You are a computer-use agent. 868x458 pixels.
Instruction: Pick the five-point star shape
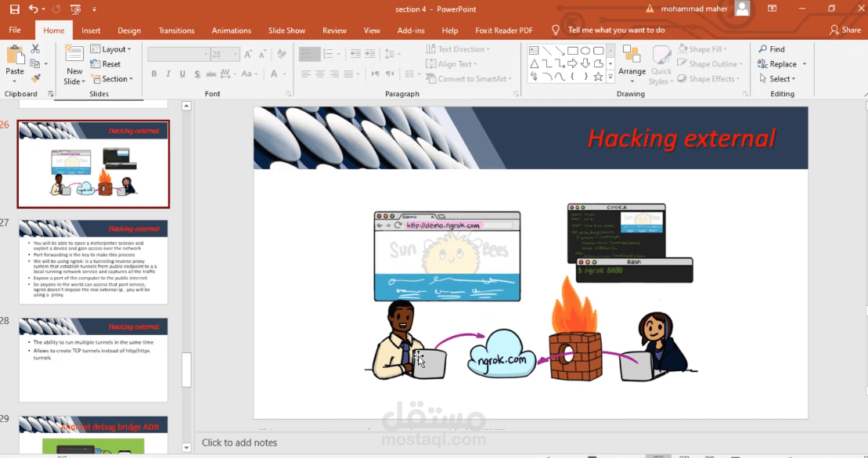598,77
